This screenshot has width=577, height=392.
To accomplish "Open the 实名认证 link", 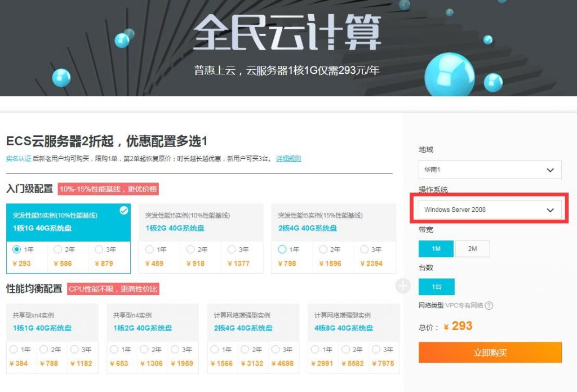I will (x=18, y=159).
